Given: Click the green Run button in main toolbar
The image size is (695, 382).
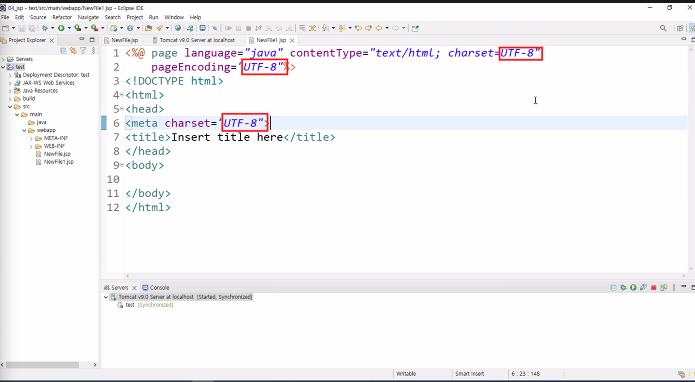Looking at the screenshot, I should click(x=61, y=28).
